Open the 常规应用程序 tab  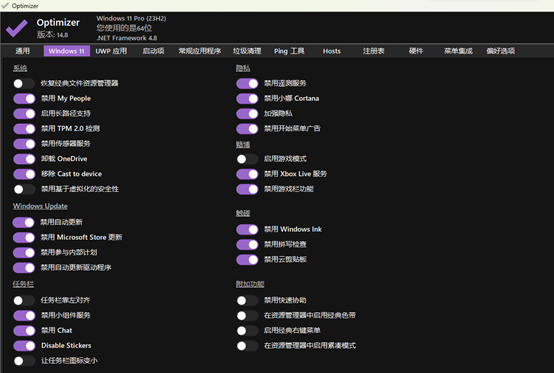coord(200,51)
